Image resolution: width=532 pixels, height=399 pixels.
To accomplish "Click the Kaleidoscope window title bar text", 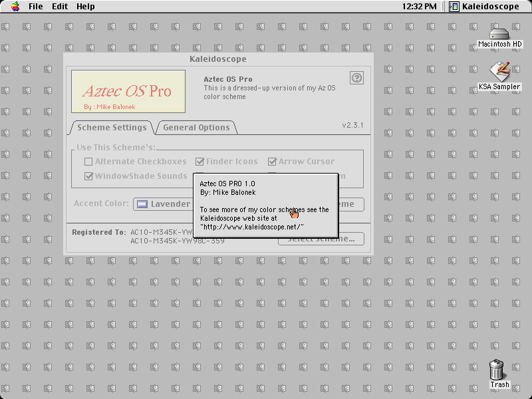I will (x=218, y=59).
